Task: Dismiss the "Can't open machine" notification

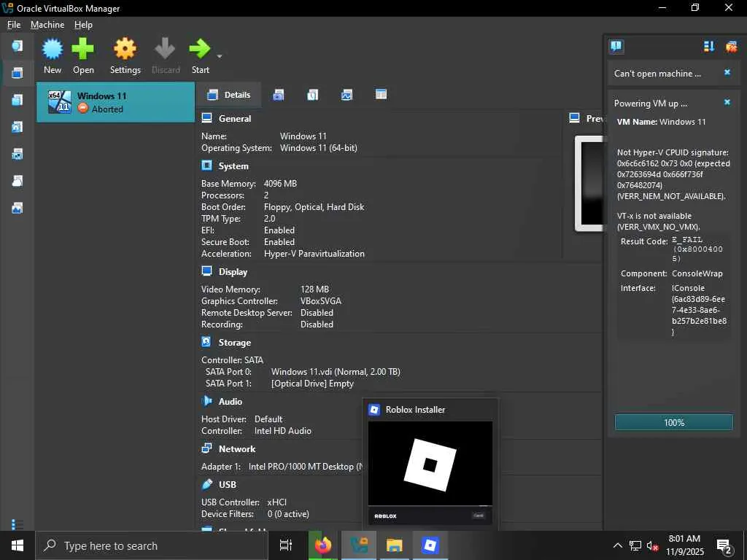Action: click(x=727, y=72)
